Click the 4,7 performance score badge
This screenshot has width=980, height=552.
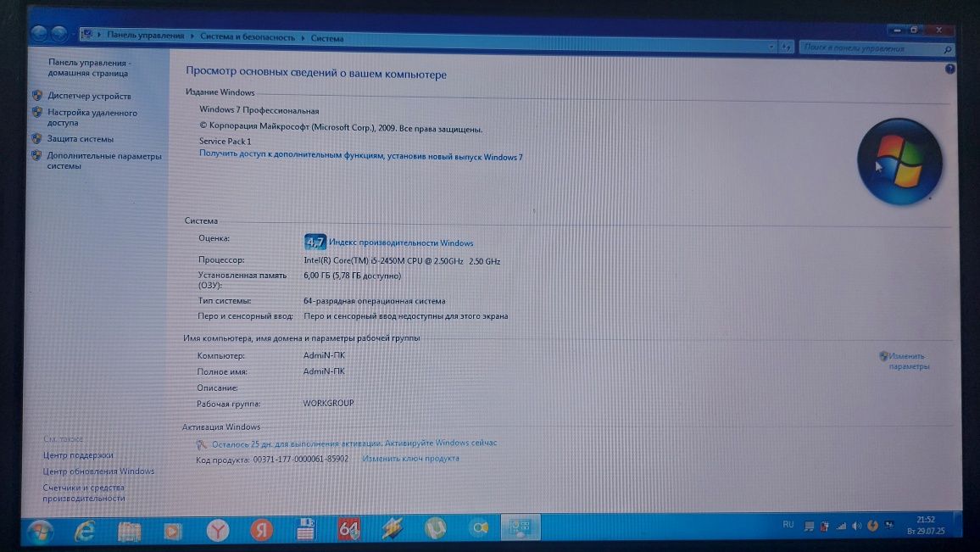click(315, 242)
